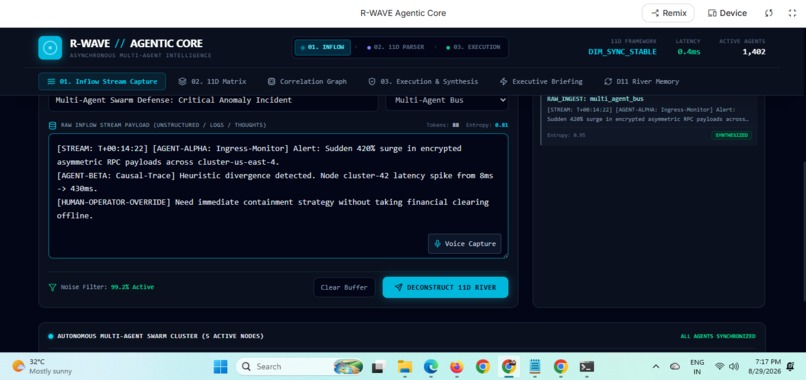The width and height of the screenshot is (806, 380).
Task: Open the D11 River Memory tab
Action: pos(642,81)
